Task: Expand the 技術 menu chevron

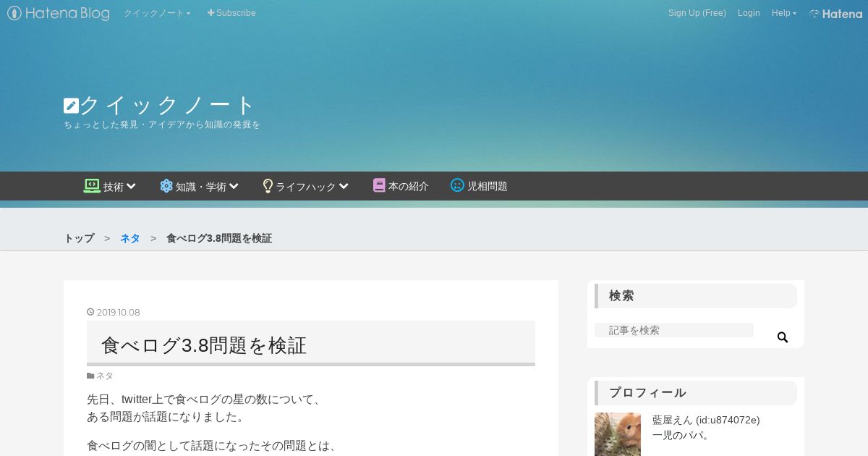Action: click(x=131, y=186)
